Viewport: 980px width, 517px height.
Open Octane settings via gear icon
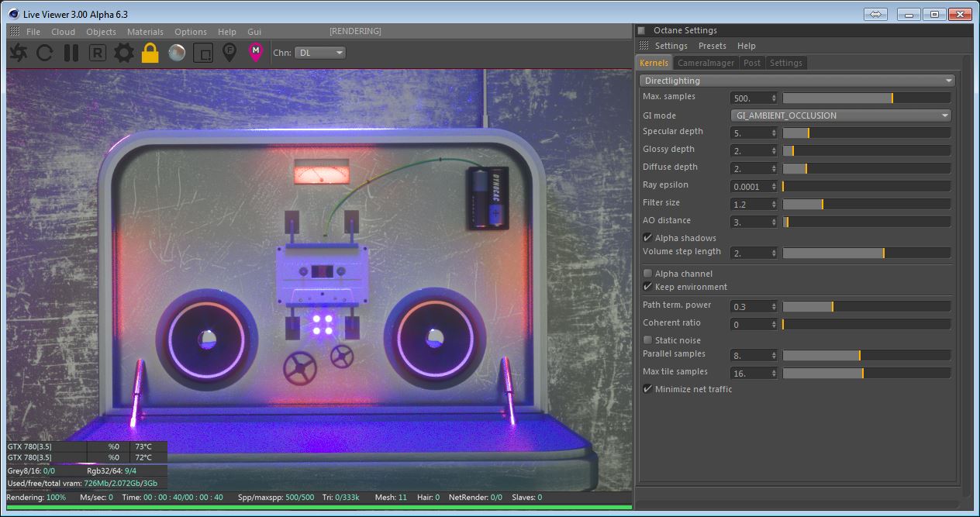point(124,53)
